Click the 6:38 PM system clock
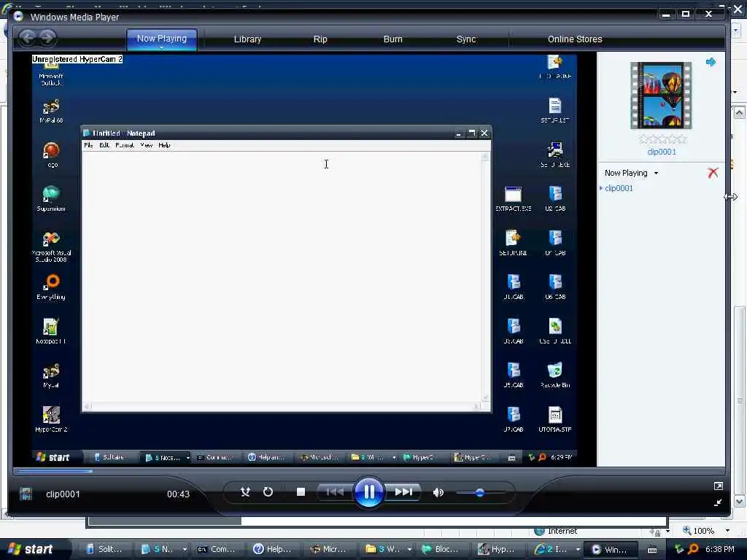This screenshot has width=747, height=560. [719, 549]
